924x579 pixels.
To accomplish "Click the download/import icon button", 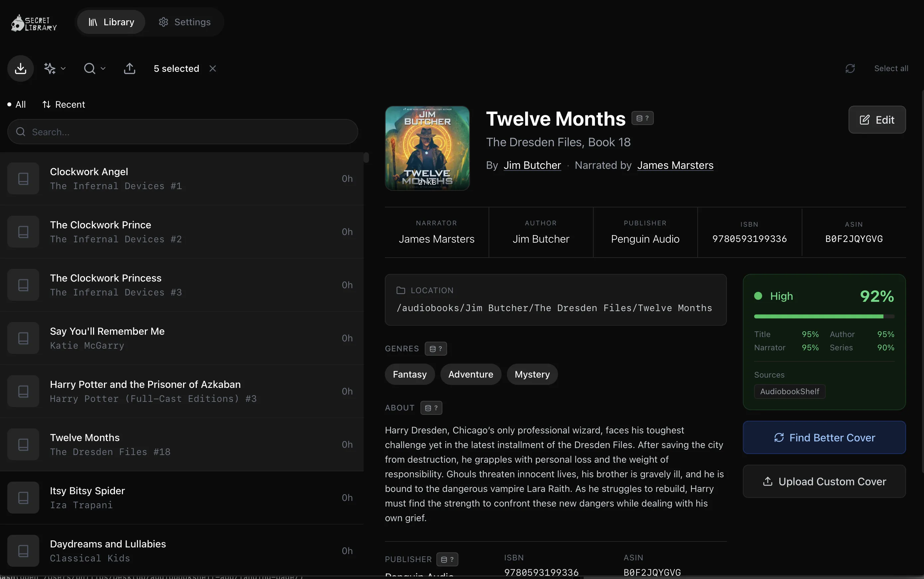I will [x=21, y=68].
